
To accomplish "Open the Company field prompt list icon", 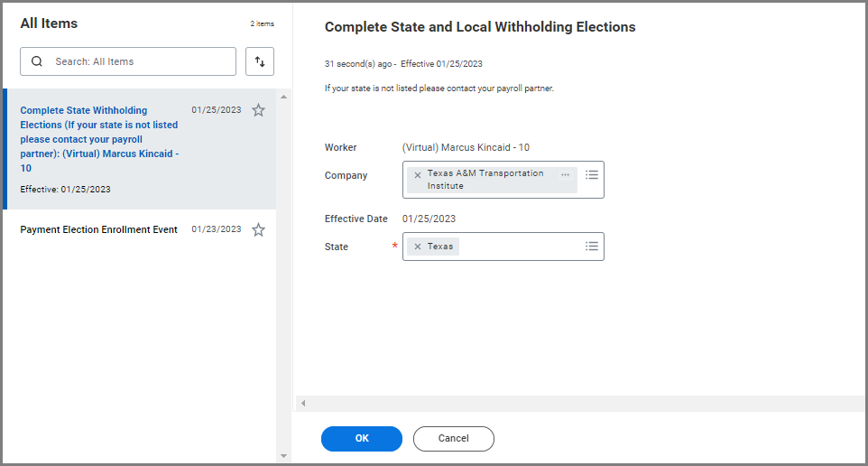I will [592, 174].
